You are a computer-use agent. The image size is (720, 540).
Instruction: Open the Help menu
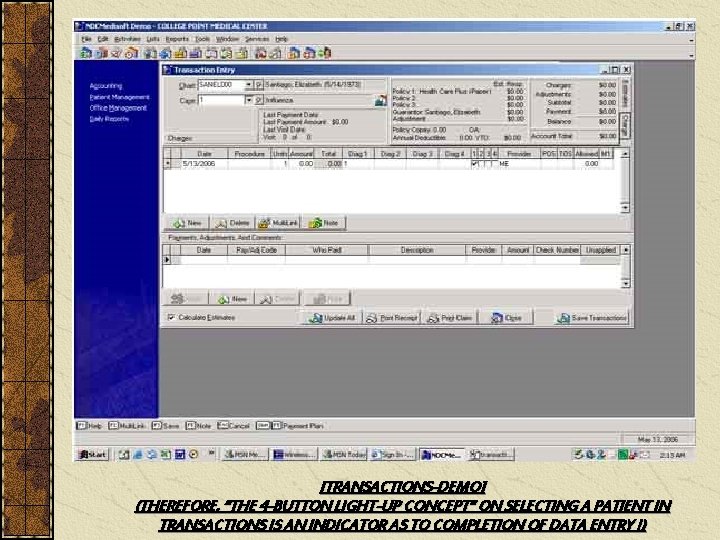click(x=281, y=39)
